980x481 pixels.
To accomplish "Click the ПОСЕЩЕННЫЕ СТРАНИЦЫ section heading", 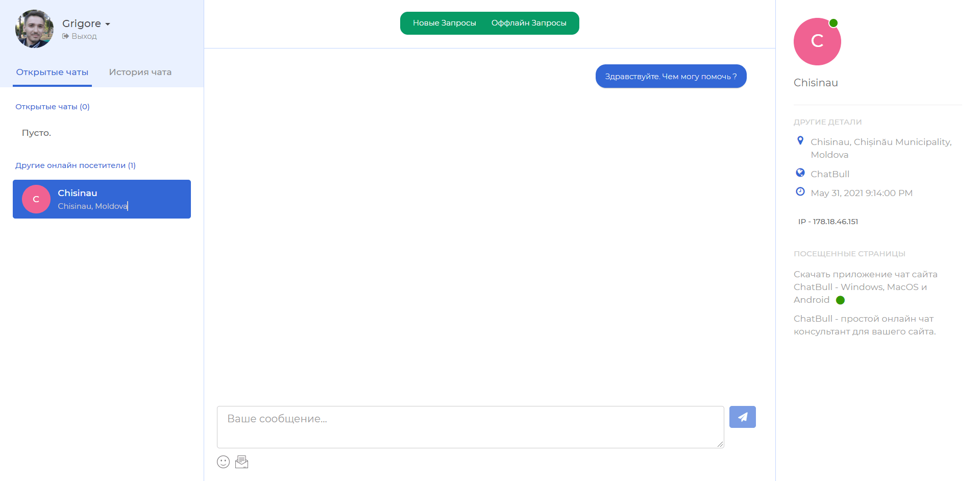I will click(x=849, y=254).
